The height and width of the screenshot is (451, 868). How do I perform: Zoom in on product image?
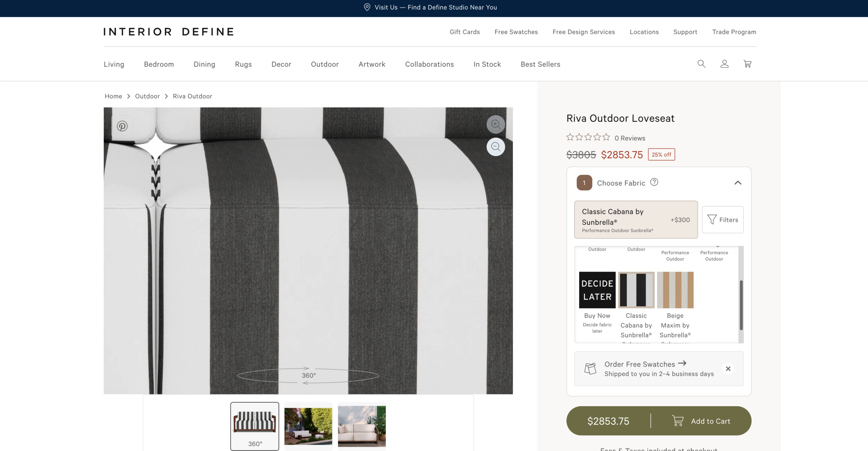click(x=496, y=124)
